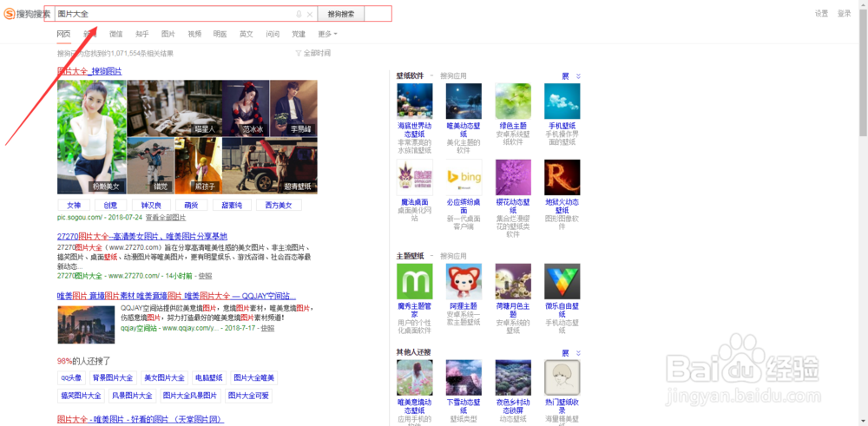Open the QQJAY空间站 唯美图片 result title
The width and height of the screenshot is (868, 426).
(176, 296)
